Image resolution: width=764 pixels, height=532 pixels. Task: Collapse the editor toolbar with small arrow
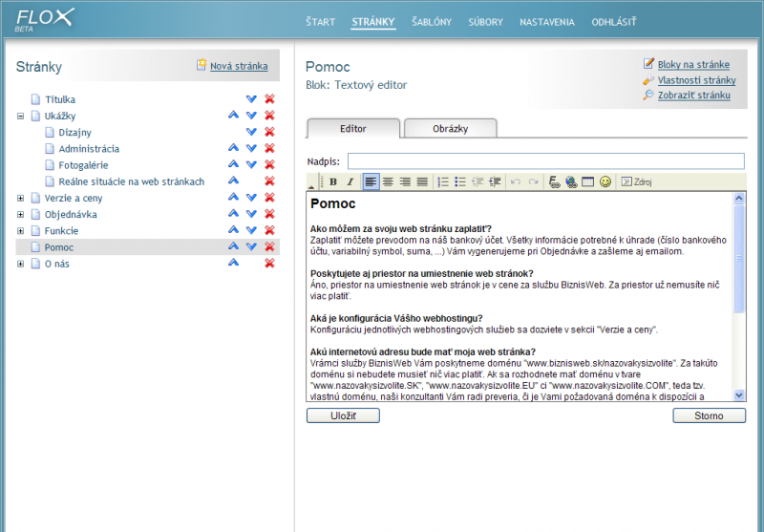pyautogui.click(x=311, y=186)
